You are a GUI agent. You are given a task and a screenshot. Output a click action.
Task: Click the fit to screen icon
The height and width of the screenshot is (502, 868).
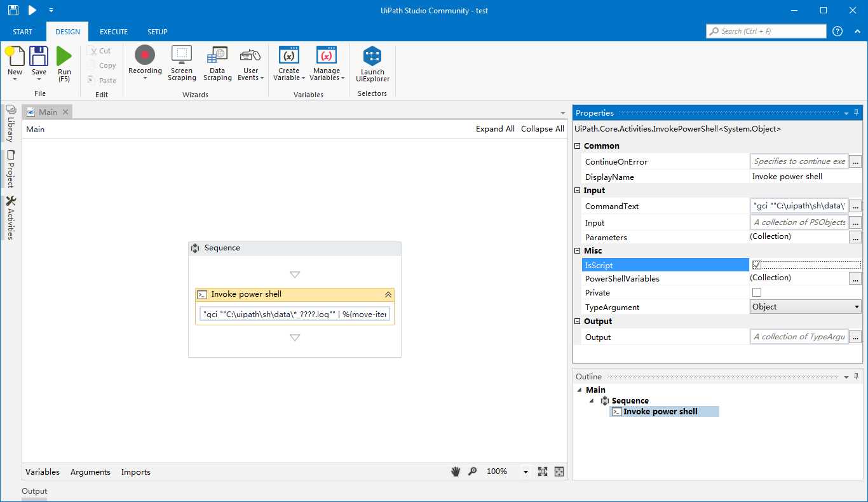[543, 471]
